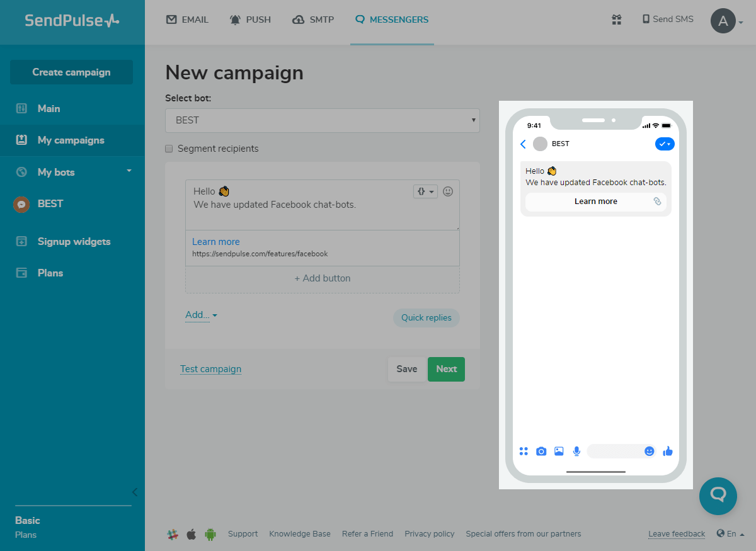Click the Basic plan label
Viewport: 756px width, 551px height.
(x=28, y=521)
